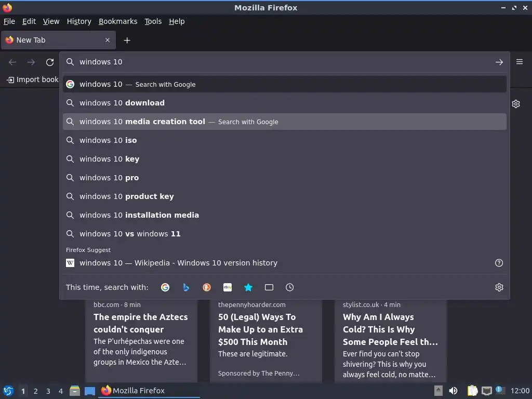Screen dimensions: 532x399
Task: Open 'The empire the Aztecs couldn't conquer' article
Action: [141, 341]
